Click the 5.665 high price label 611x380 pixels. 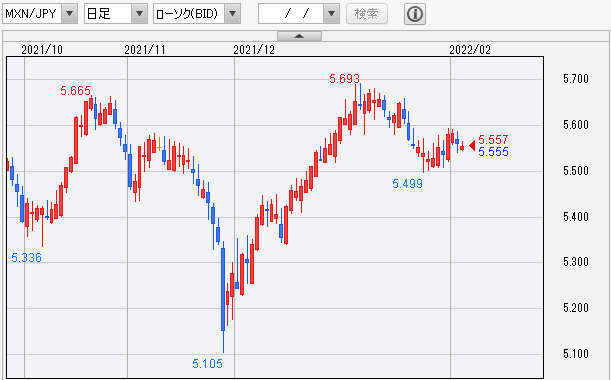[75, 91]
